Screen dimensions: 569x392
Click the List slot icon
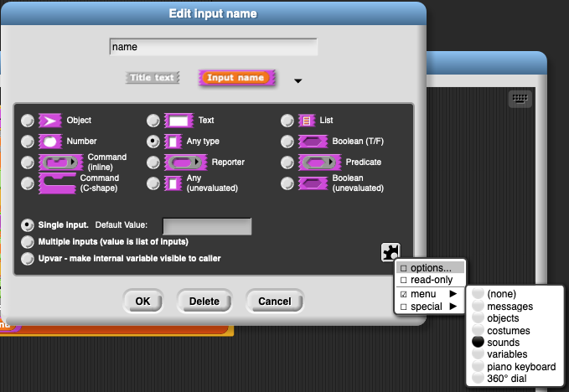(307, 121)
